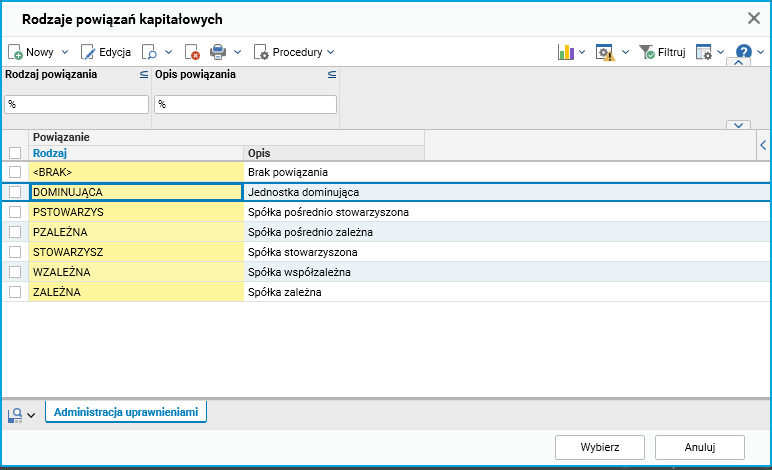Toggle the select-all checkbox in grid header
The width and height of the screenshot is (772, 470).
15,153
